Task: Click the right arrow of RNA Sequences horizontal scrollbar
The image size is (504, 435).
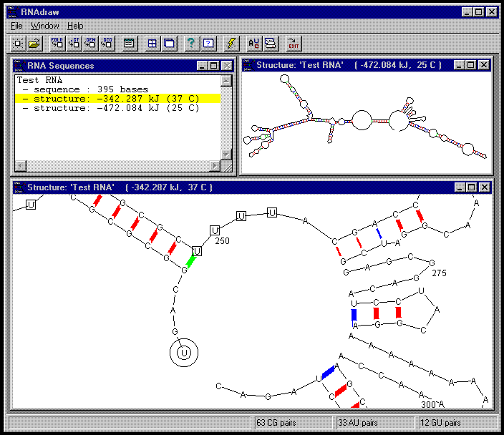Action: point(215,166)
